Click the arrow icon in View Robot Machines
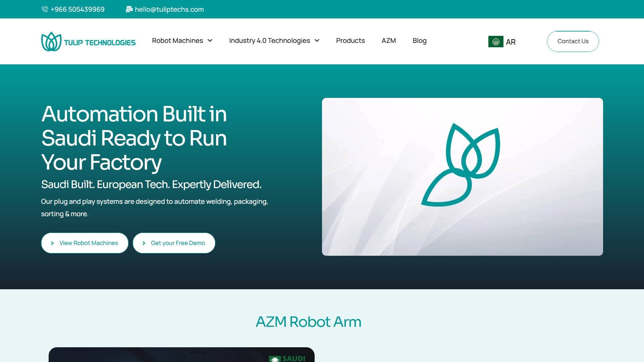644x362 pixels. [x=52, y=243]
